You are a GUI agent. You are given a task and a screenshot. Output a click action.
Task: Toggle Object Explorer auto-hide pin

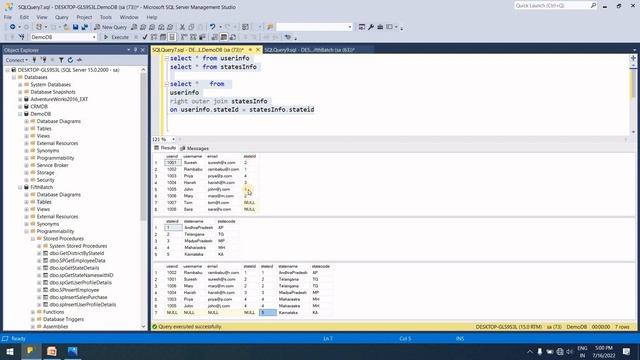(136, 50)
